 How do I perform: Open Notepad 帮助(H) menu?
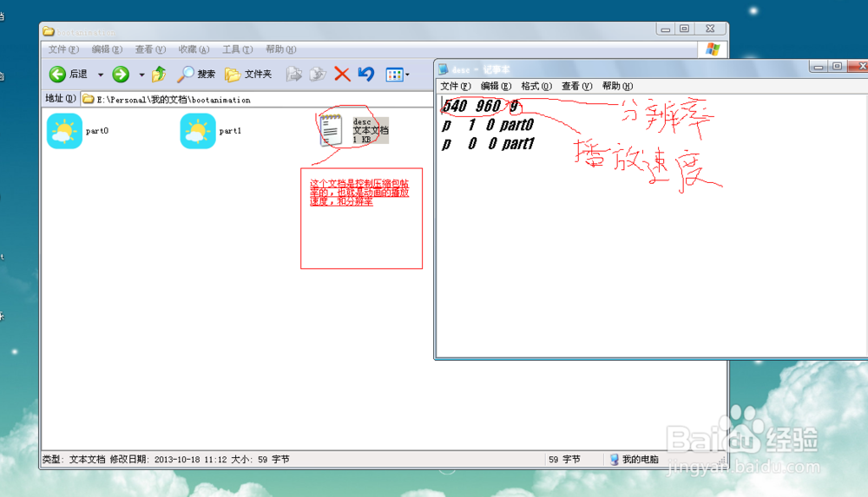pyautogui.click(x=617, y=86)
